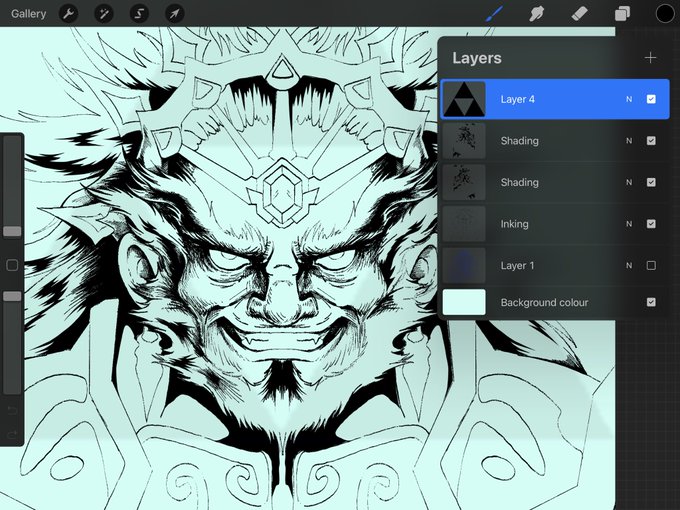
Task: Activate the Selection tool
Action: pyautogui.click(x=139, y=14)
